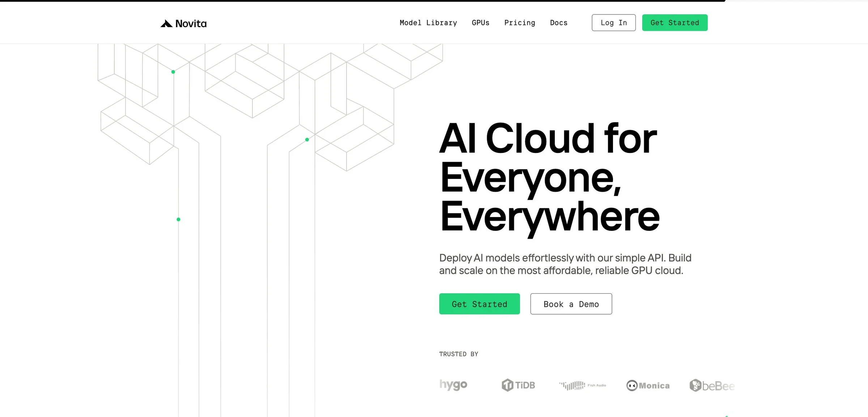The height and width of the screenshot is (417, 868).
Task: Click the Novita logo
Action: pos(183,24)
